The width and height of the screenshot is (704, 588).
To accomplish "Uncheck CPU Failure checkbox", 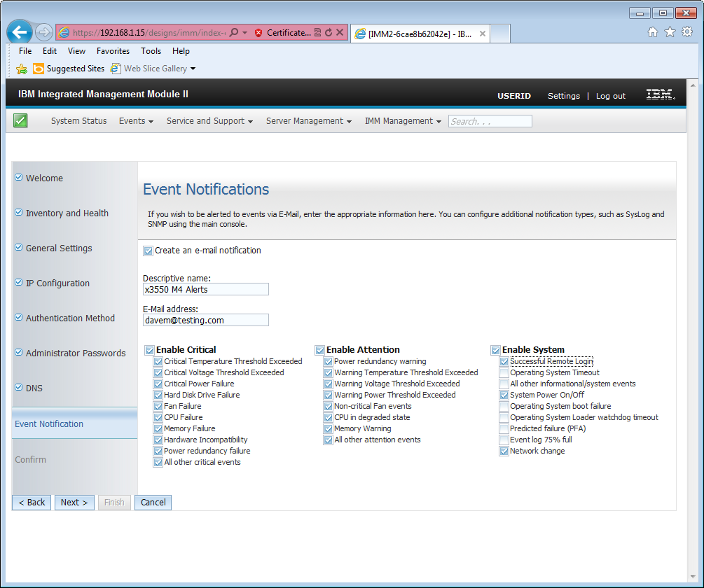I will 158,418.
